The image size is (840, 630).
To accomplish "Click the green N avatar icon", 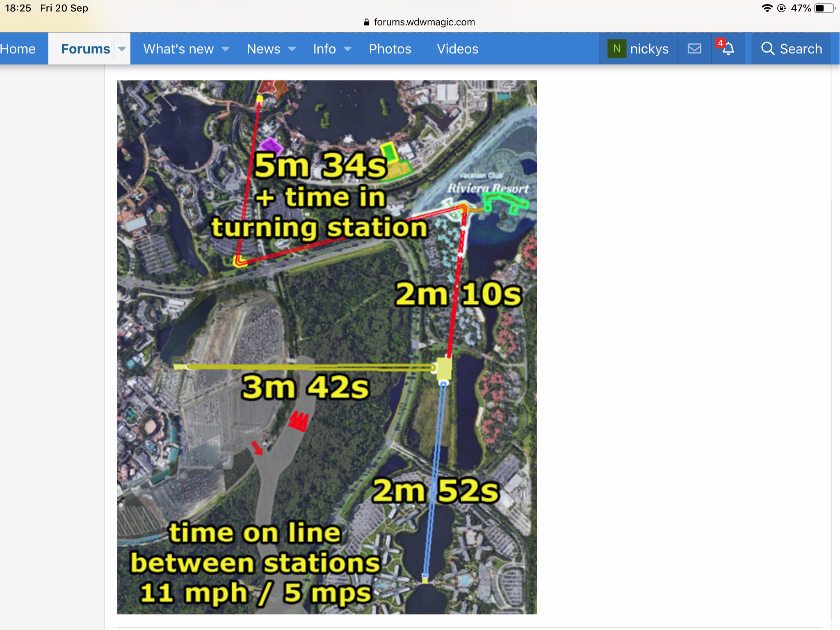I will point(616,49).
